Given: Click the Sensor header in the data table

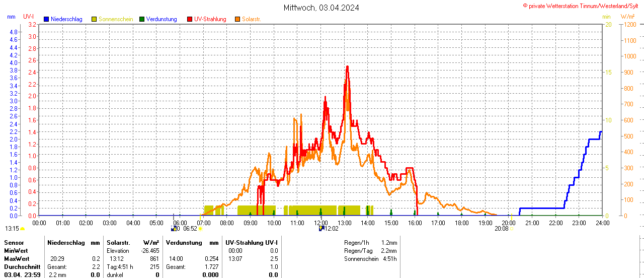Looking at the screenshot, I should tap(14, 243).
